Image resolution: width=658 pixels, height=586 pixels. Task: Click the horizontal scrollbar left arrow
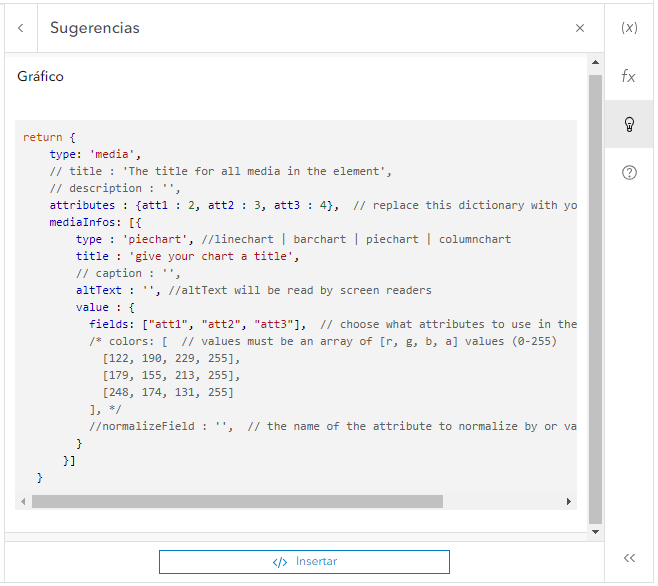coord(24,501)
